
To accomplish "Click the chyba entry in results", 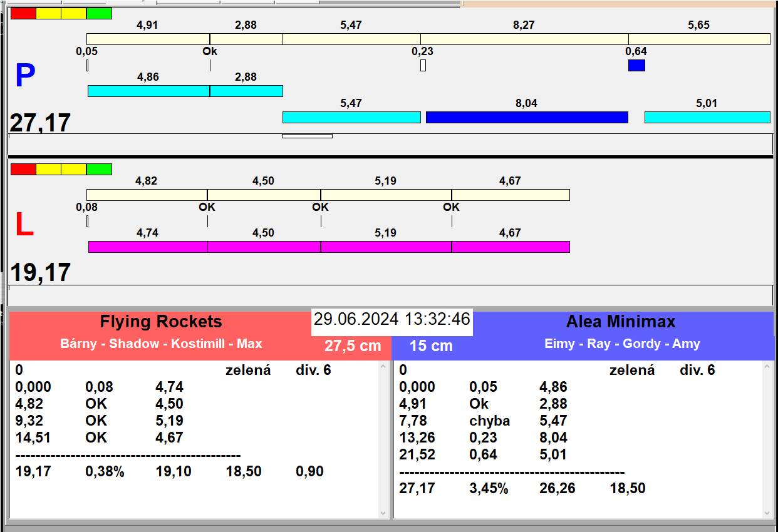I will 489,421.
